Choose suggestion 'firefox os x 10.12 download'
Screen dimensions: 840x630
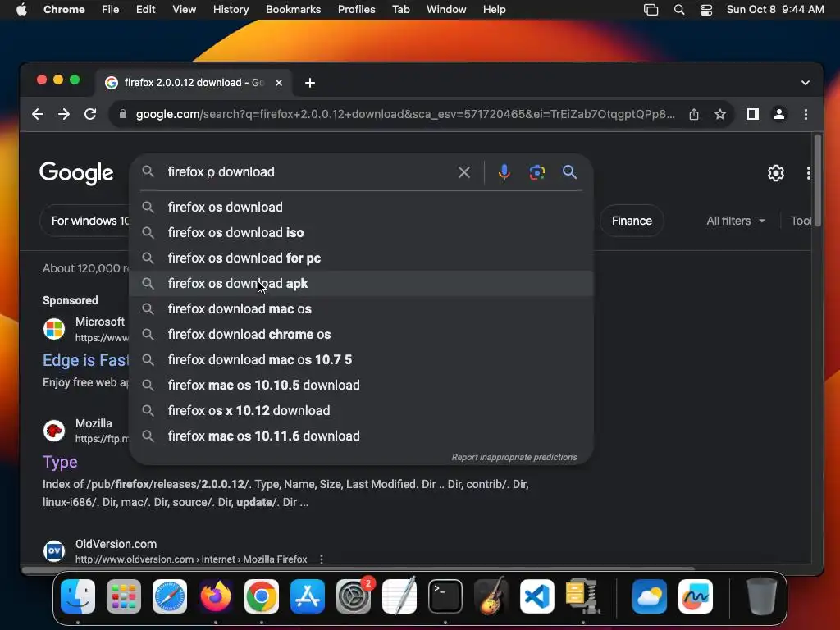pyautogui.click(x=362, y=411)
